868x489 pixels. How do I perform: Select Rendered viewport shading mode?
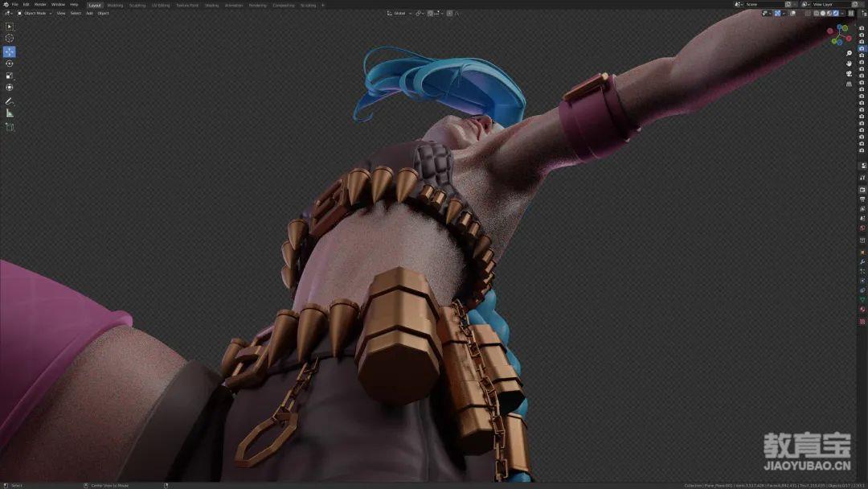[x=836, y=14]
